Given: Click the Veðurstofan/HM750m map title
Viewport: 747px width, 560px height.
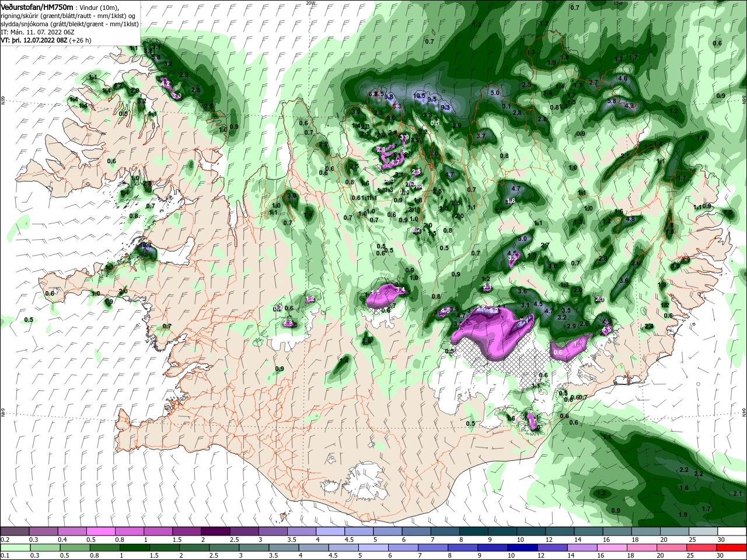Looking at the screenshot, I should pos(37,6).
